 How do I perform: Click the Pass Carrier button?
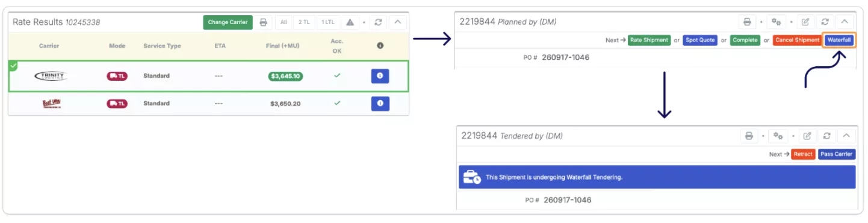(x=837, y=154)
